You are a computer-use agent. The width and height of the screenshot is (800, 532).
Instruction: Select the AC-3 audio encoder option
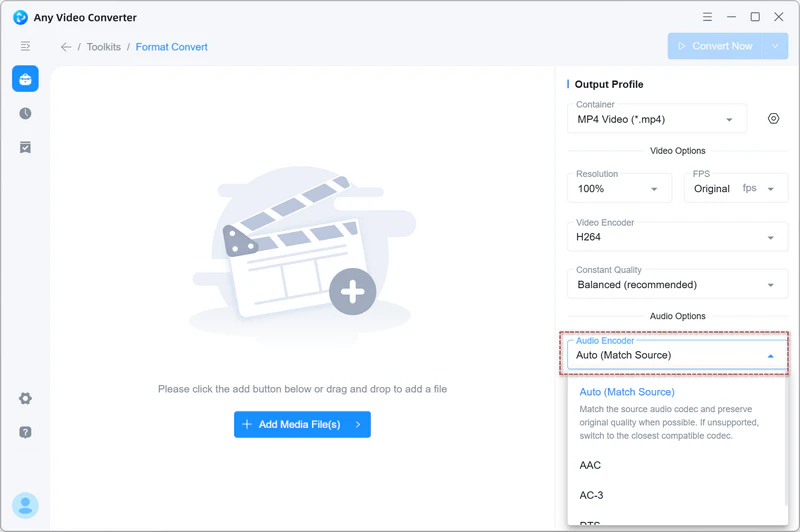click(677, 495)
